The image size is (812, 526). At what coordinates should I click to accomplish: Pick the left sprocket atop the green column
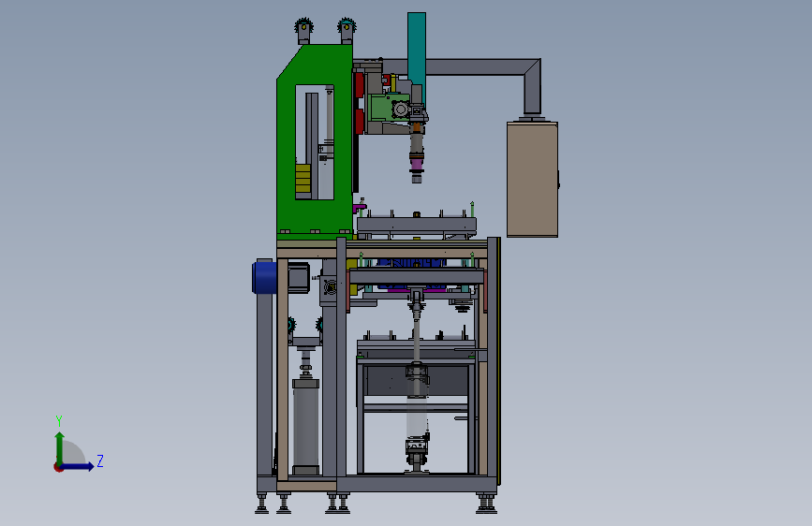tap(304, 31)
